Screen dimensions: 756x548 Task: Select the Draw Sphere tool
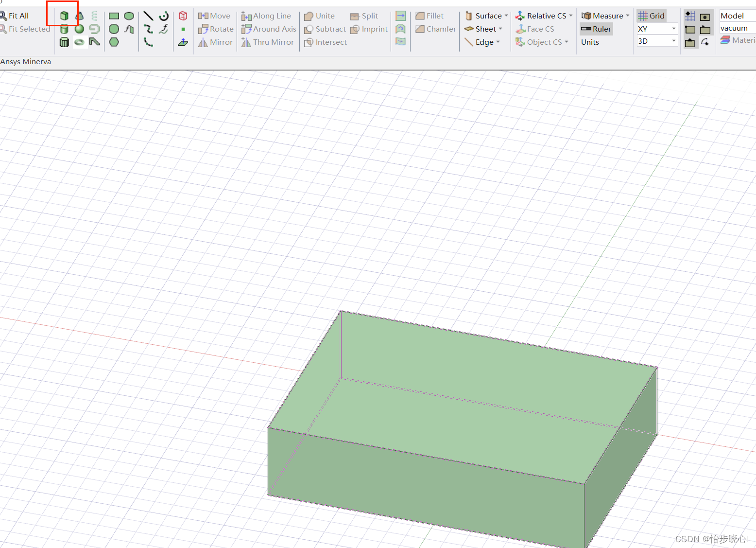79,29
